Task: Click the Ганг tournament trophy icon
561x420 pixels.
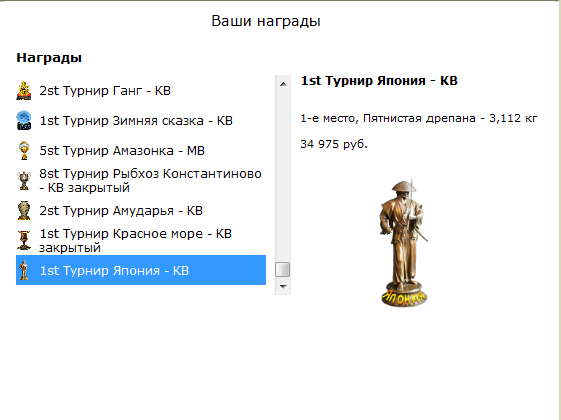Action: [24, 91]
